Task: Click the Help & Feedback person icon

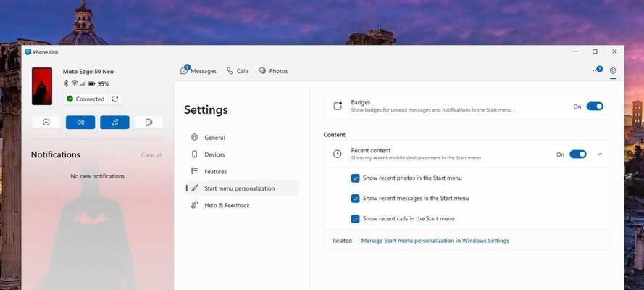Action: point(195,205)
